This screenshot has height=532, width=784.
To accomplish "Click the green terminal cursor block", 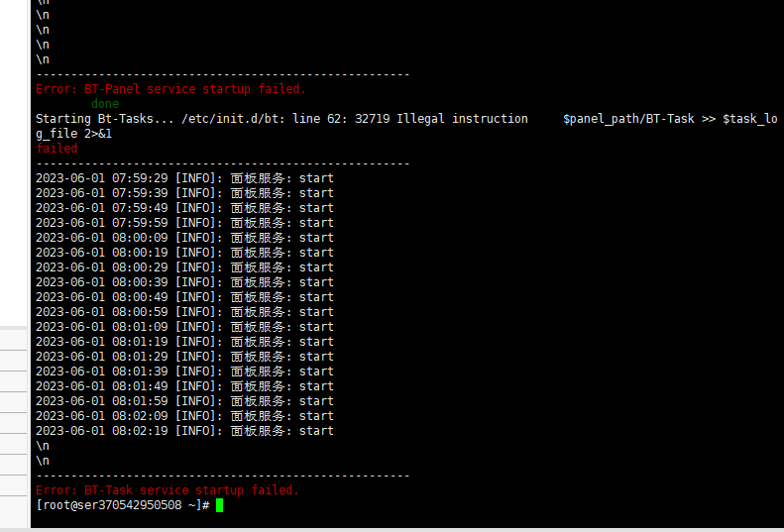I will point(219,505).
